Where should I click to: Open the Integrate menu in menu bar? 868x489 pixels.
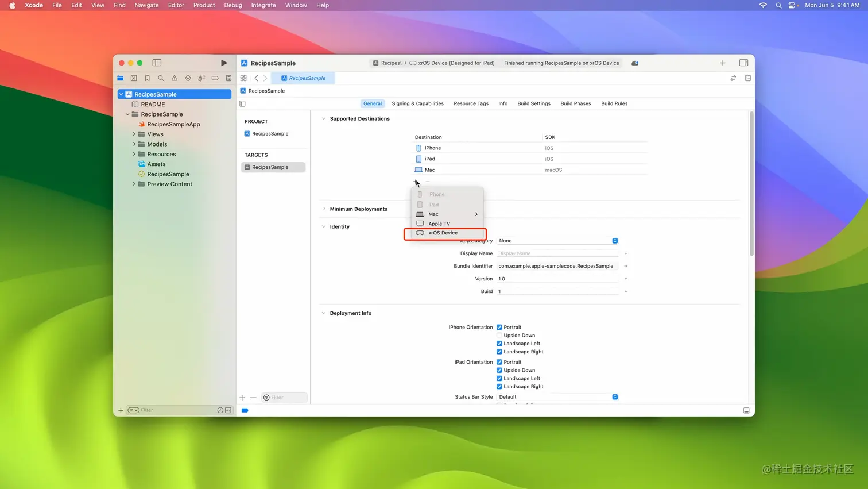(x=263, y=5)
